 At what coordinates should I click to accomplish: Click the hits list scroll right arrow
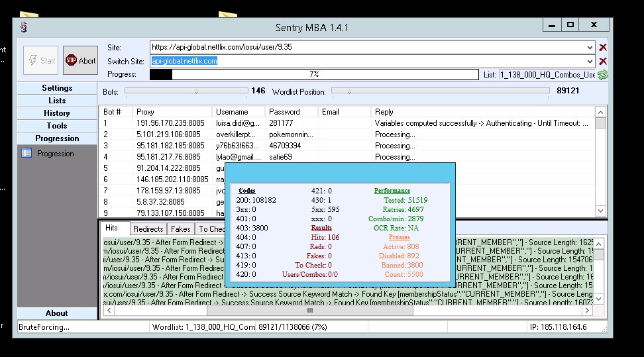tap(587, 311)
